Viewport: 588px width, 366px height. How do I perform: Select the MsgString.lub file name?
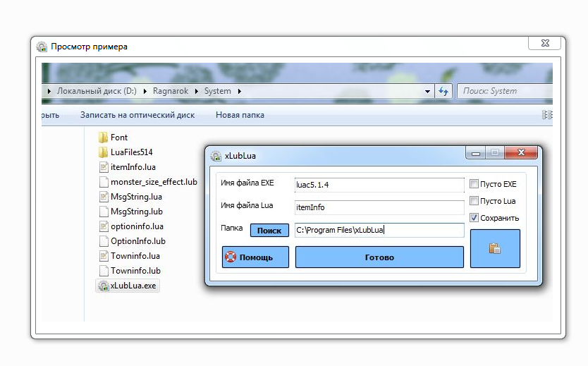point(137,212)
